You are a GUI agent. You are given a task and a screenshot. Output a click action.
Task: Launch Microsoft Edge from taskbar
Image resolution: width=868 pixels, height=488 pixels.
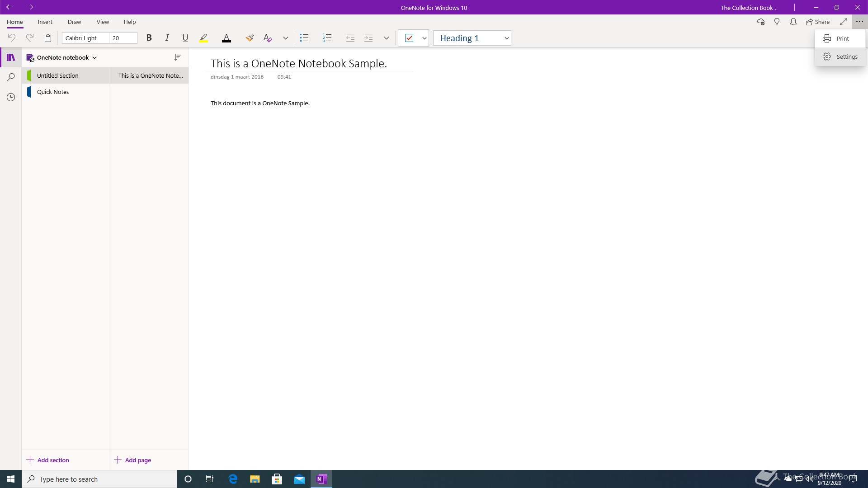click(233, 479)
